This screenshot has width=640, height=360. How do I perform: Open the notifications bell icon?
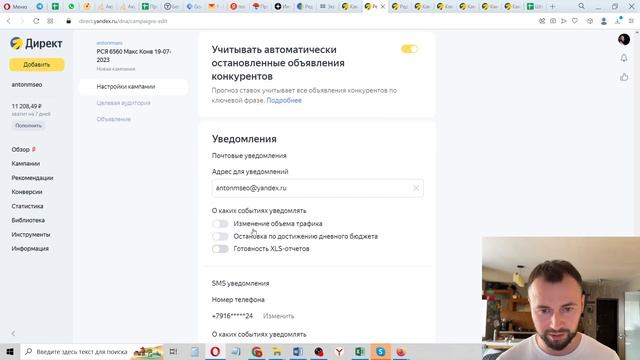(x=624, y=58)
